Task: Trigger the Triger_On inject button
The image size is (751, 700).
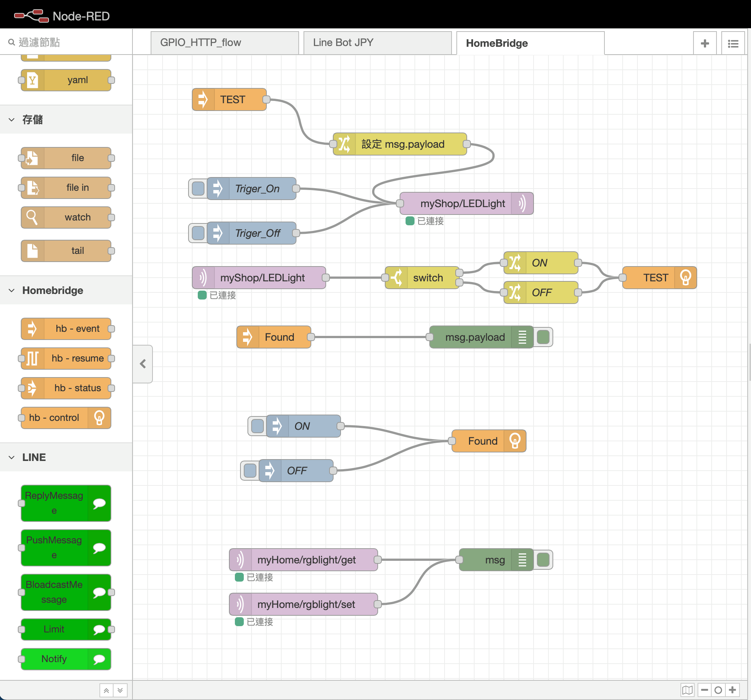Action: tap(198, 188)
